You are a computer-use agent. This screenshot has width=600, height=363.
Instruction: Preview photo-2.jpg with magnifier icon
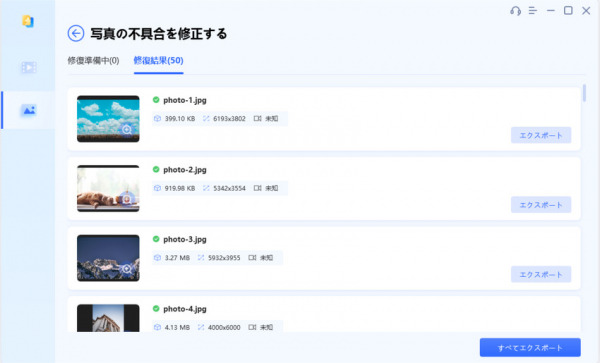click(127, 199)
